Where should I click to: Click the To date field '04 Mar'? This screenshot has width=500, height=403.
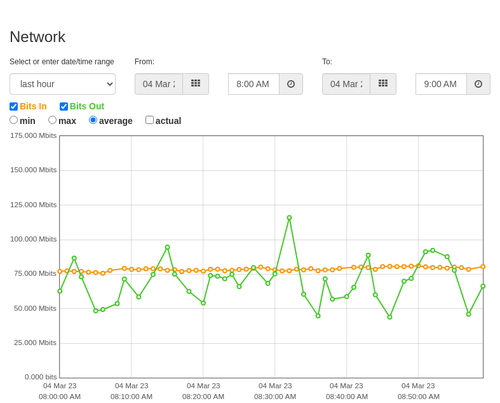pyautogui.click(x=346, y=84)
